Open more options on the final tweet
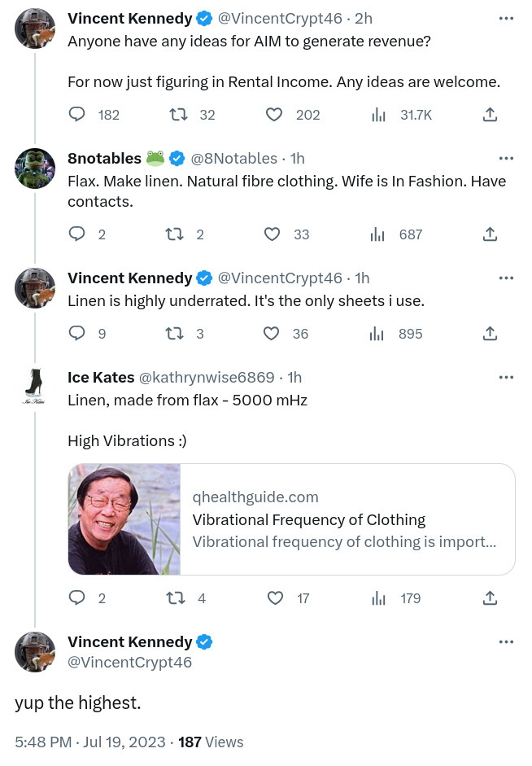Image resolution: width=532 pixels, height=766 pixels. (506, 641)
